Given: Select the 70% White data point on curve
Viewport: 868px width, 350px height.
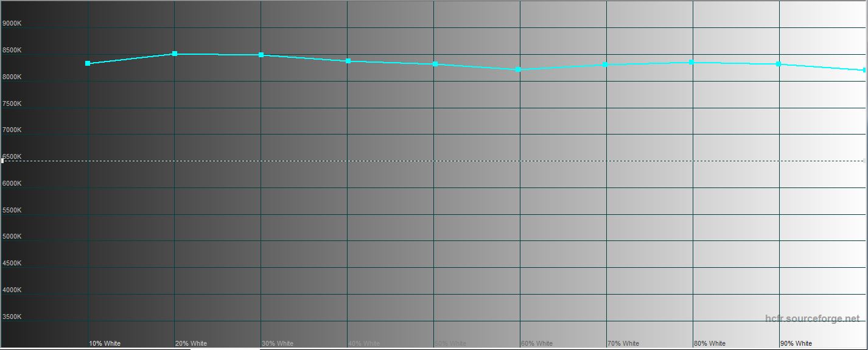Looking at the screenshot, I should point(605,65).
